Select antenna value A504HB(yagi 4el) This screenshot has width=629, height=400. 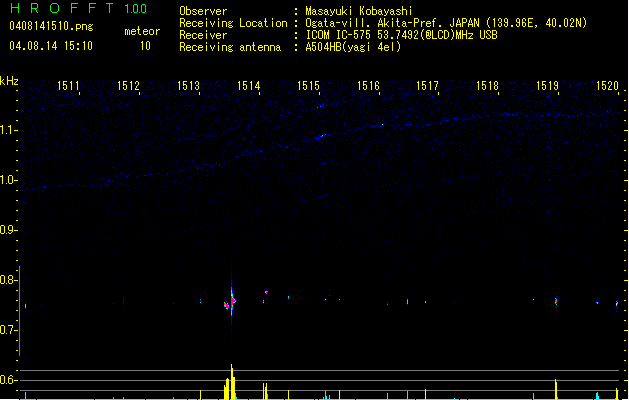point(353,47)
